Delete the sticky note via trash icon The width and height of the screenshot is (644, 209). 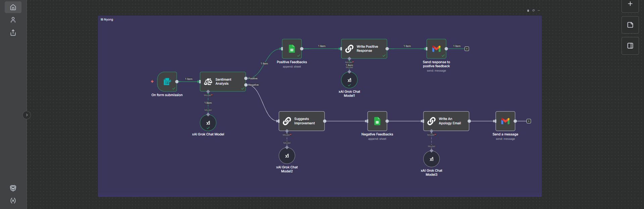[x=528, y=11]
